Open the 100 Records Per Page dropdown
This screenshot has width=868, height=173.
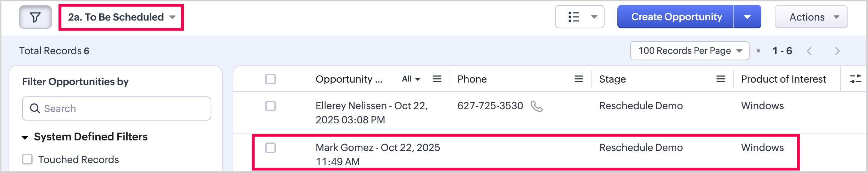(x=689, y=51)
